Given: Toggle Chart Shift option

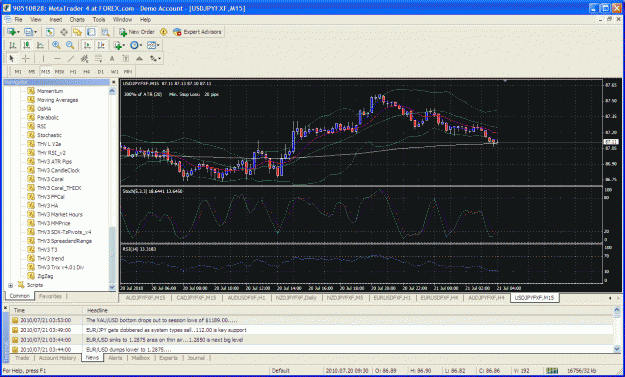Looking at the screenshot, I should click(x=101, y=45).
